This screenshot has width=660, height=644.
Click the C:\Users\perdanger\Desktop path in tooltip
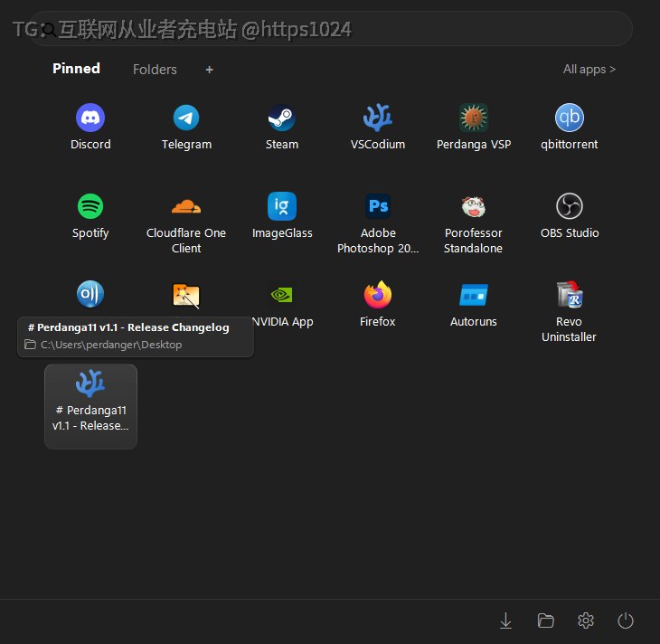point(111,345)
